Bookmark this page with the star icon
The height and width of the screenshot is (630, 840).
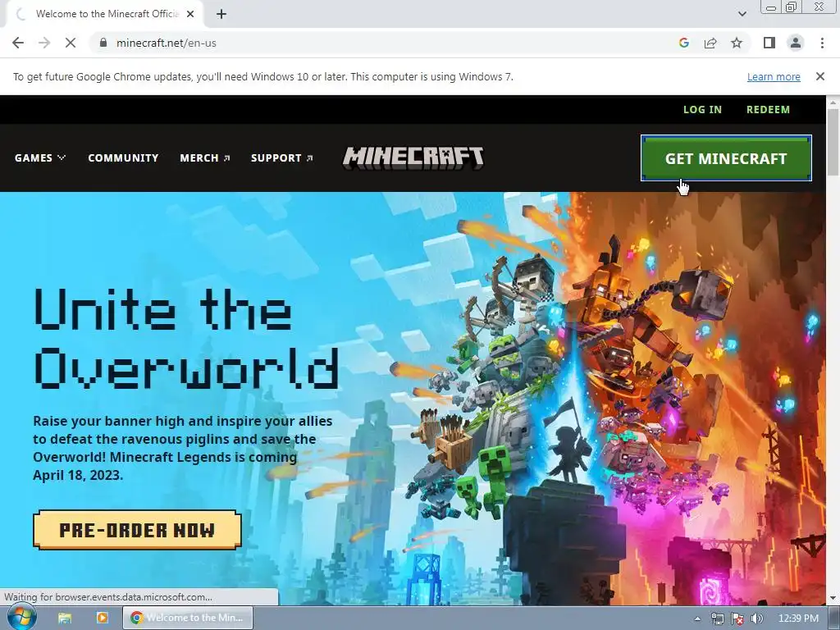click(737, 43)
